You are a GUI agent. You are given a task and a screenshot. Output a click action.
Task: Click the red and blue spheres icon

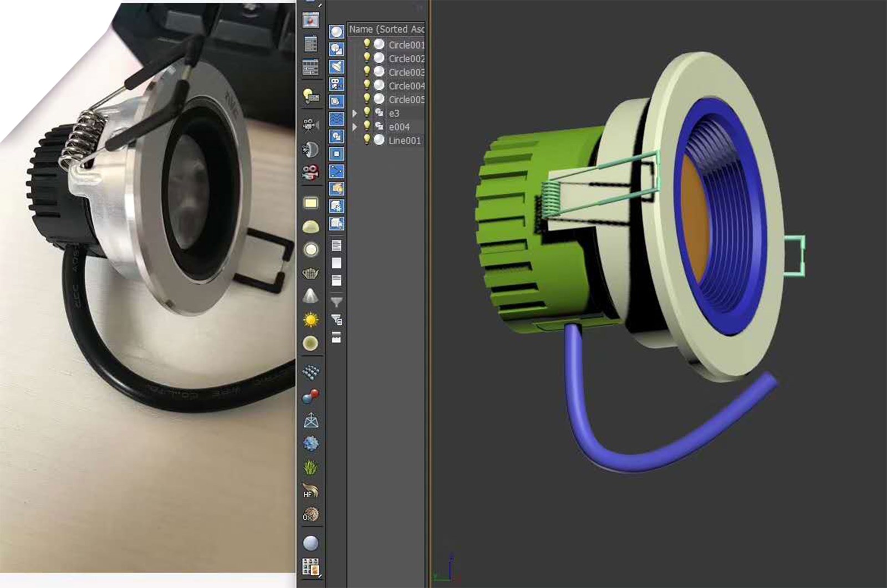[x=311, y=396]
